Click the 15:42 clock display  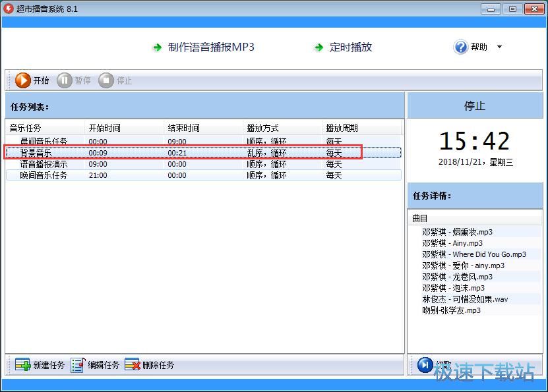click(x=474, y=141)
